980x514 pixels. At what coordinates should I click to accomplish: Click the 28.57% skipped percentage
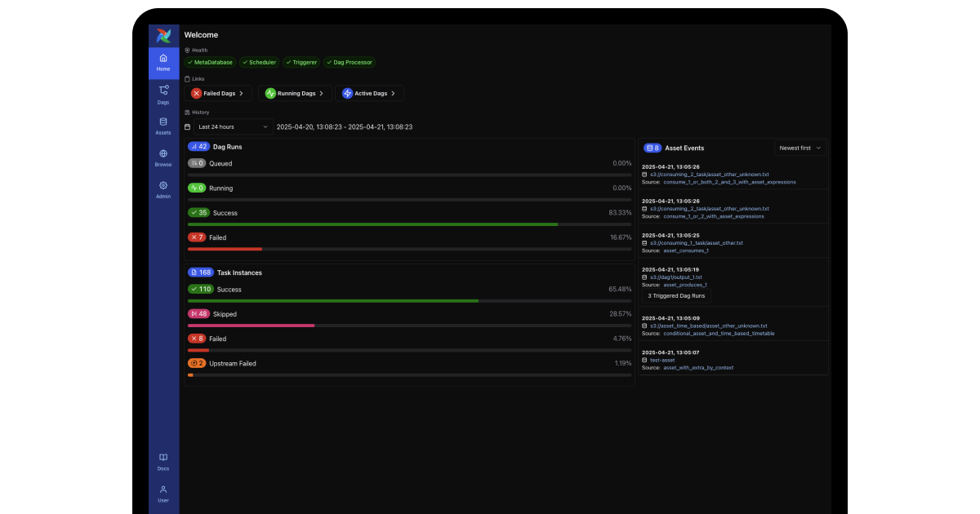(x=621, y=313)
